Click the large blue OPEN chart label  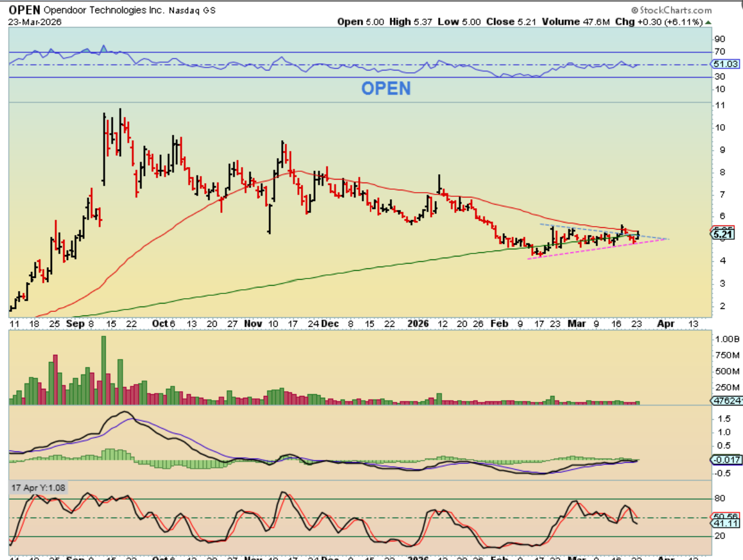[x=386, y=88]
